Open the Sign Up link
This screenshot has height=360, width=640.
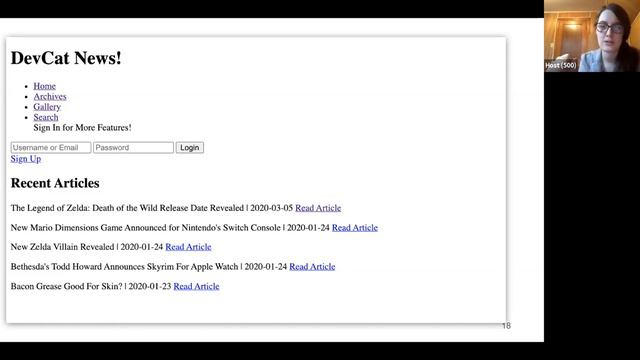26,159
